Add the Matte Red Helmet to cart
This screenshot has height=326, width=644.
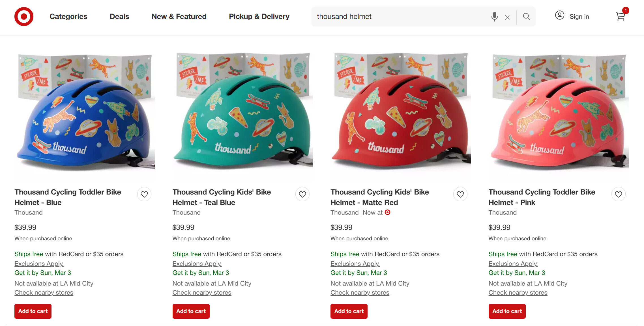coord(349,311)
